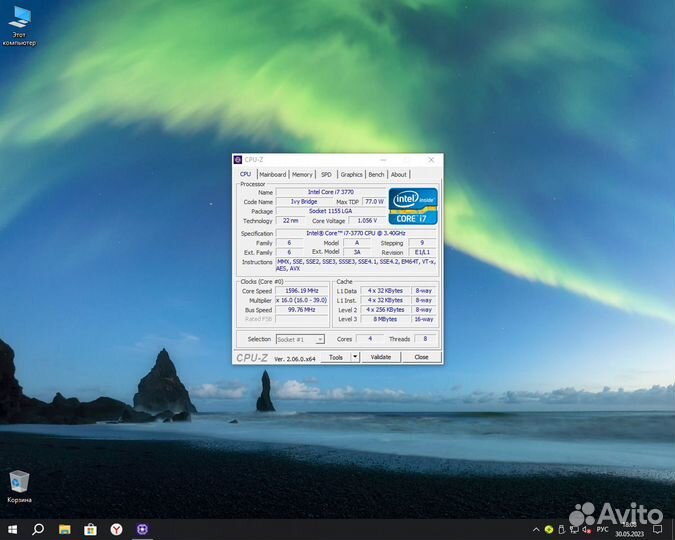675x540 pixels.
Task: Open Yandex Browser from the taskbar
Action: (116, 529)
